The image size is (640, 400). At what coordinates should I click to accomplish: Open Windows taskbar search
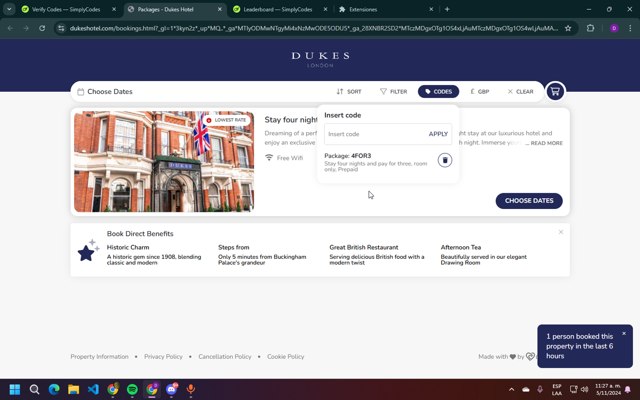34,389
